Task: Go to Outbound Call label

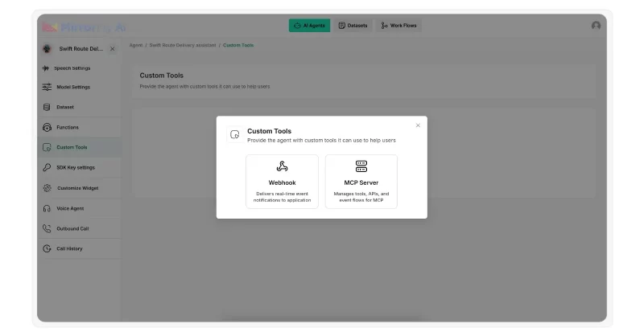Action: pos(72,228)
